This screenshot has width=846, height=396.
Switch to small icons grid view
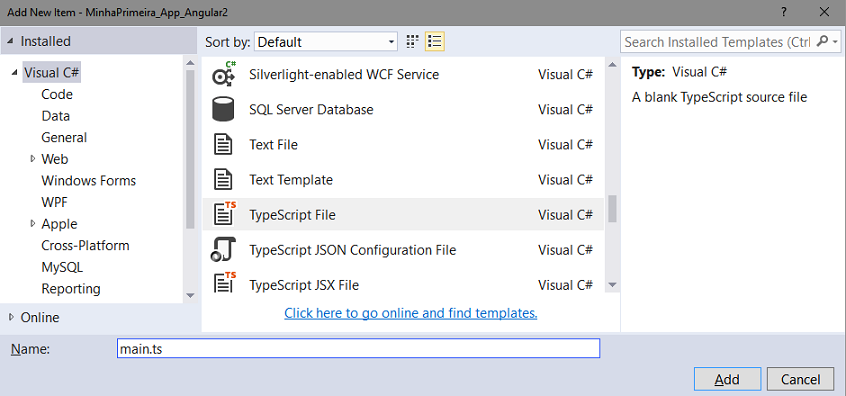413,42
